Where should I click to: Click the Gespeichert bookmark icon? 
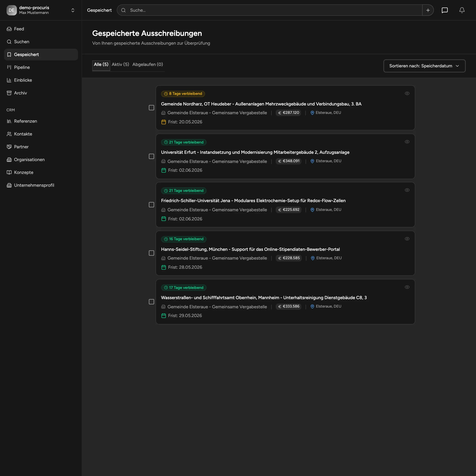point(9,54)
